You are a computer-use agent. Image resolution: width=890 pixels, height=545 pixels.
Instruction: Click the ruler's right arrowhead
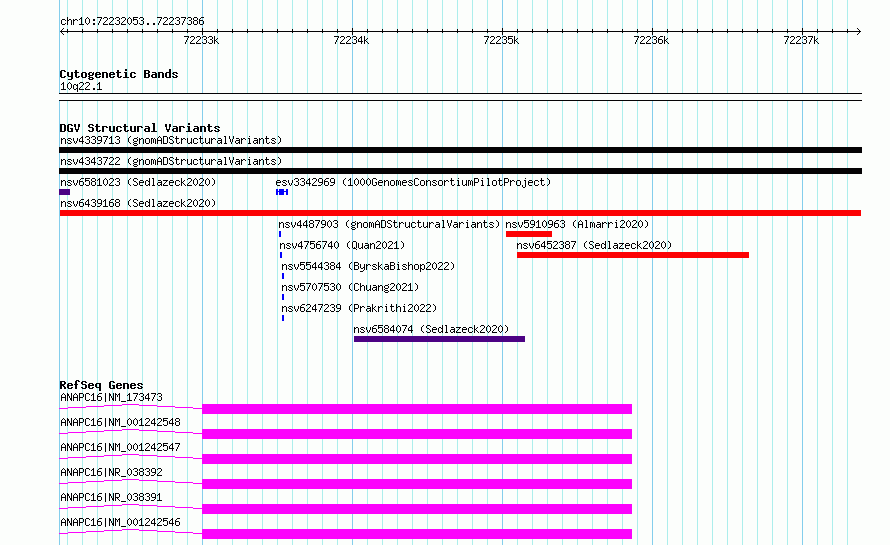pyautogui.click(x=858, y=32)
